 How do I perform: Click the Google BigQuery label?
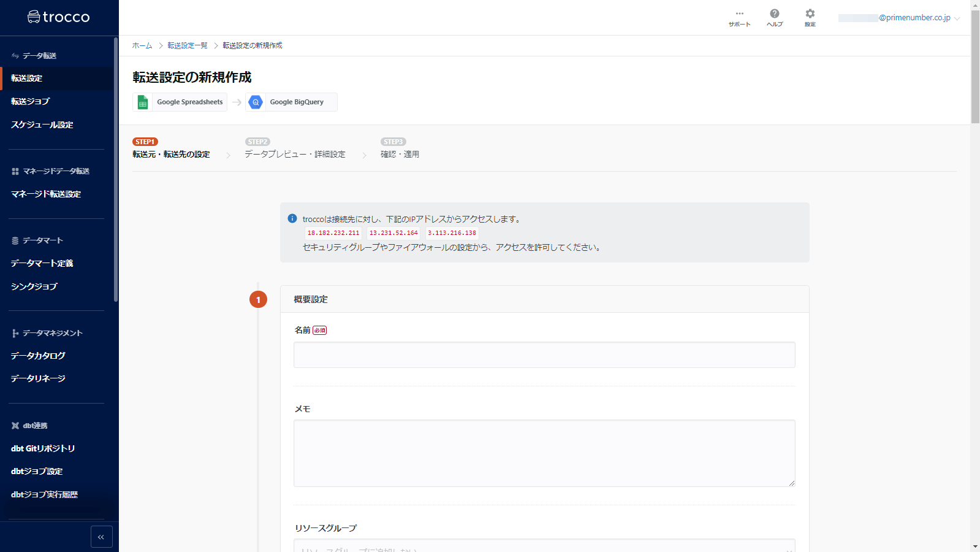pyautogui.click(x=297, y=102)
